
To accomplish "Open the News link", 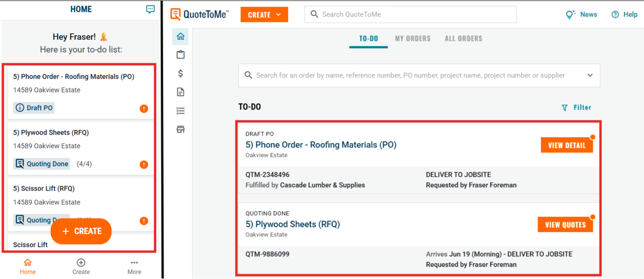I will pyautogui.click(x=589, y=15).
